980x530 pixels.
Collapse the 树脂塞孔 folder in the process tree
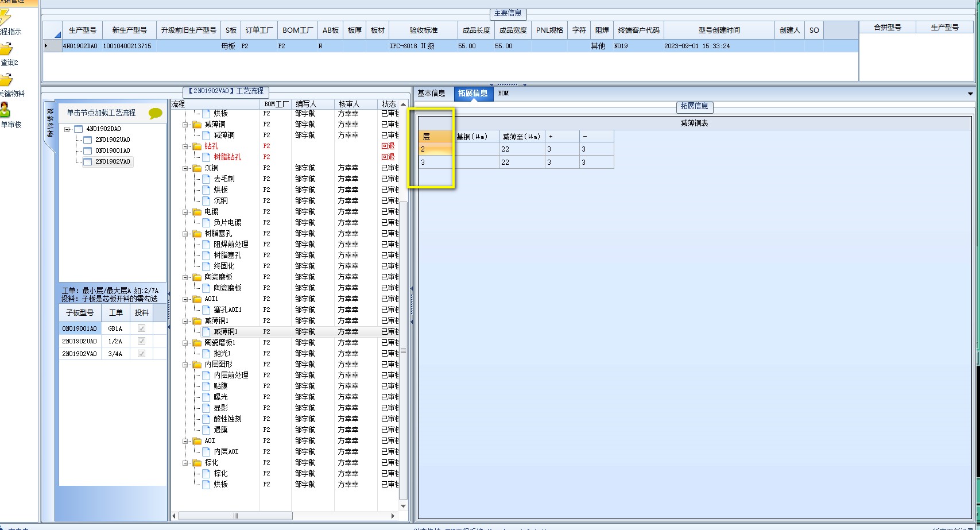coord(186,234)
